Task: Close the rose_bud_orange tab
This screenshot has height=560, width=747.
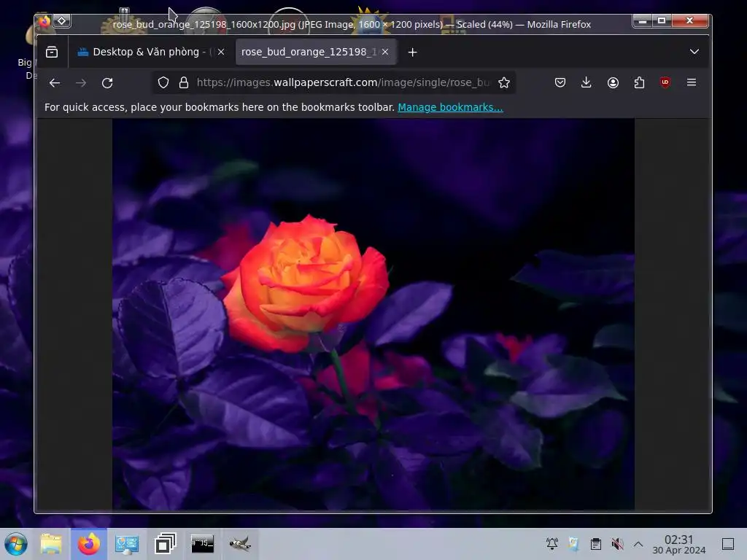Action: click(x=385, y=52)
